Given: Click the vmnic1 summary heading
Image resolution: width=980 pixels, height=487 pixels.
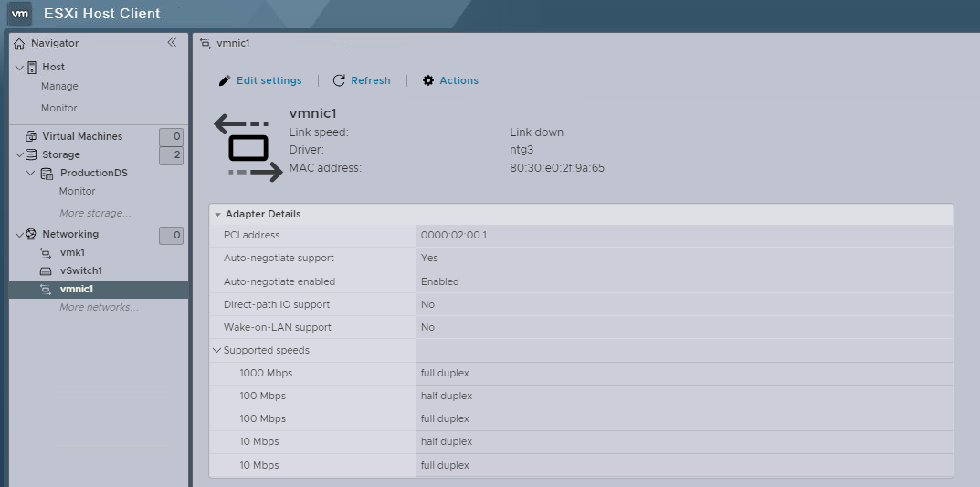Looking at the screenshot, I should tap(313, 114).
